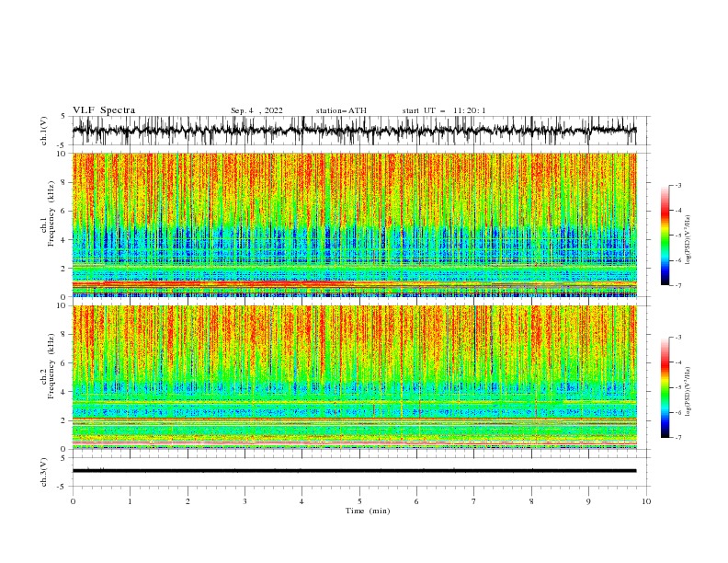This screenshot has width=728, height=563.
Task: Click the "-3" tick on ch.1 colorbar
Action: pos(677,185)
